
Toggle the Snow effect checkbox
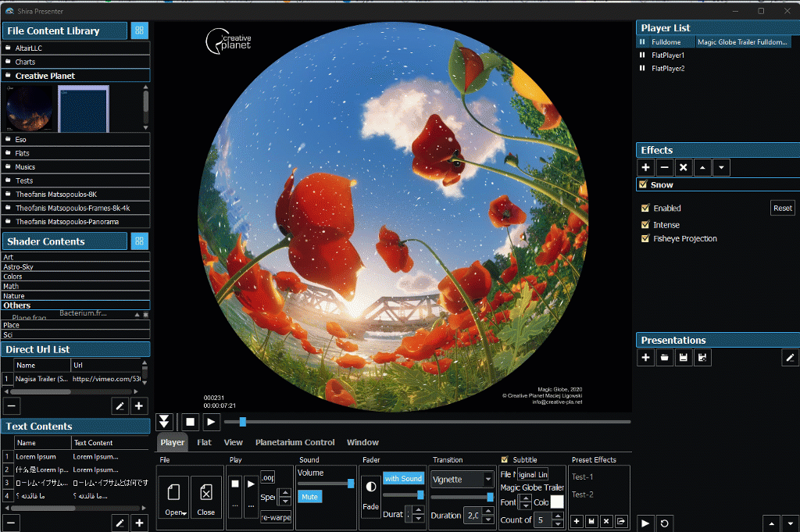pos(644,184)
